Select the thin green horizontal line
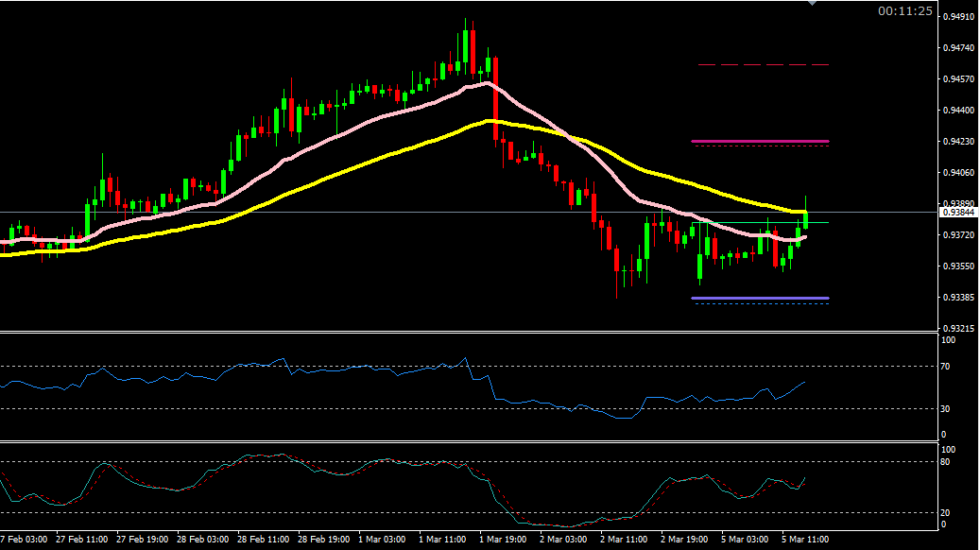The width and height of the screenshot is (980, 550). coord(760,222)
